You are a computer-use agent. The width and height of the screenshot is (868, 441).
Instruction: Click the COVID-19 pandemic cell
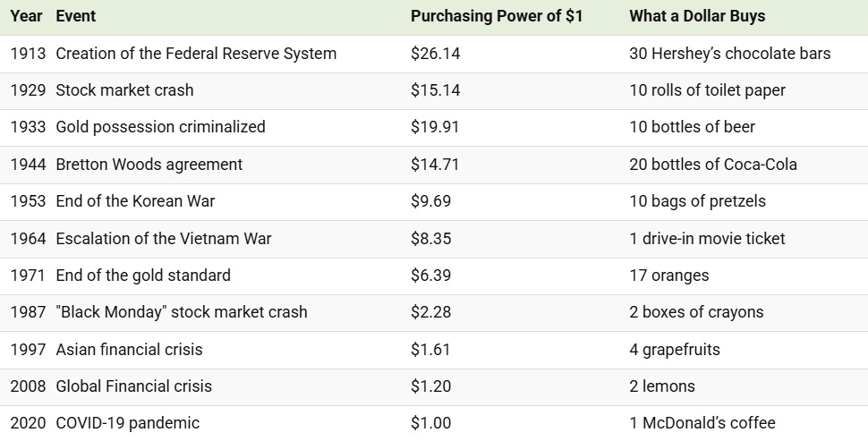click(127, 423)
